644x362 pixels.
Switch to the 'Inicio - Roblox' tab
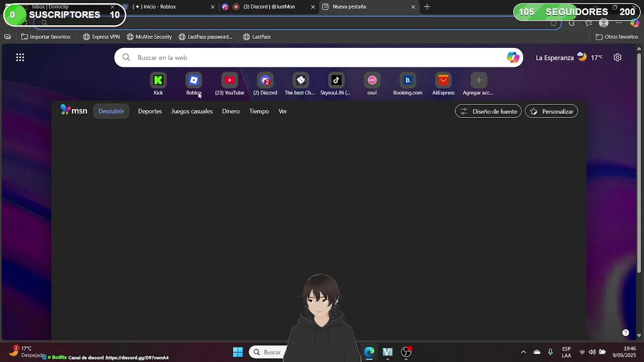[x=170, y=7]
